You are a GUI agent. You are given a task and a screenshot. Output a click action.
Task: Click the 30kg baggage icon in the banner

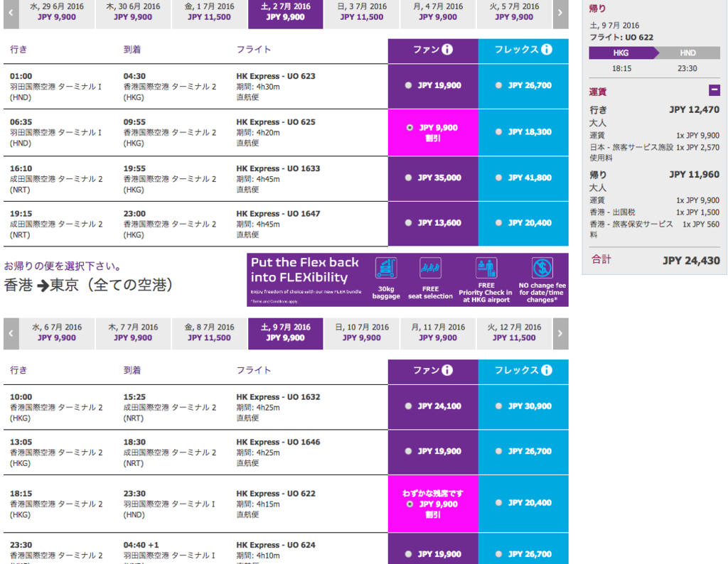point(386,268)
